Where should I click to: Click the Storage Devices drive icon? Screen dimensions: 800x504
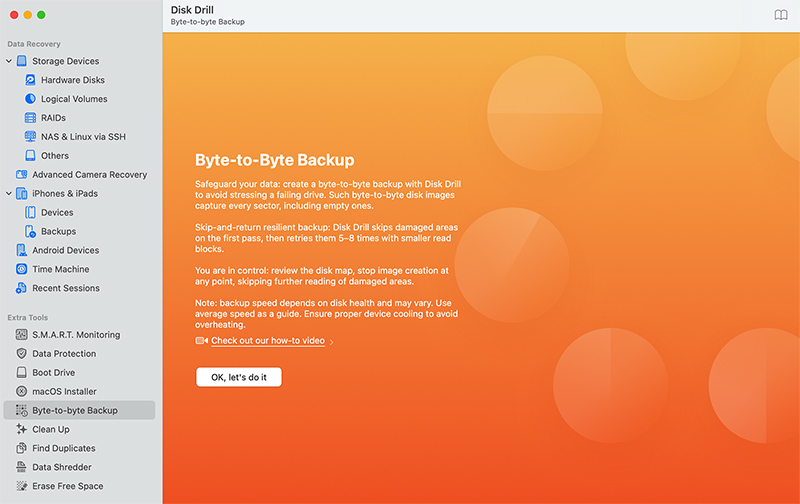[21, 61]
